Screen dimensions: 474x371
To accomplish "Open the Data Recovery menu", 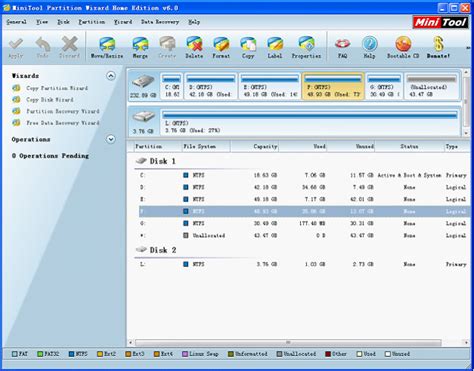I will tap(160, 22).
